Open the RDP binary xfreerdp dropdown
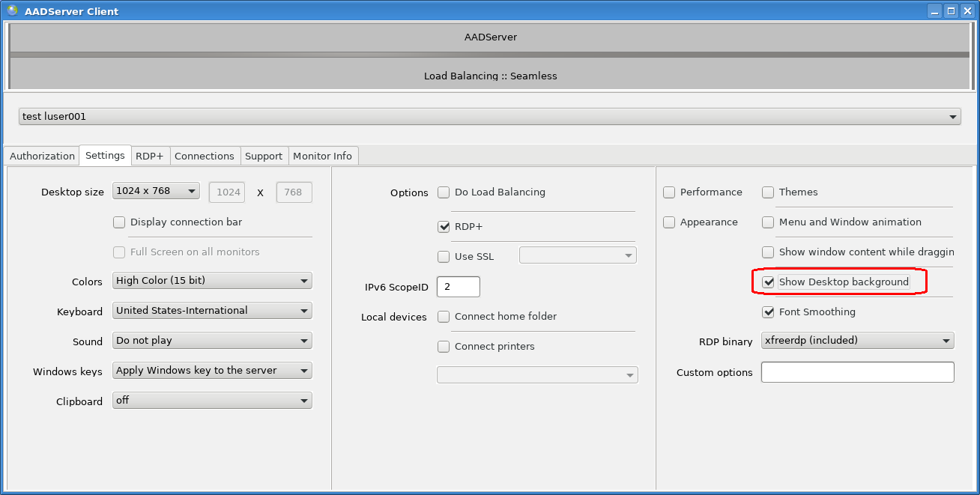The height and width of the screenshot is (495, 980). pyautogui.click(x=857, y=341)
